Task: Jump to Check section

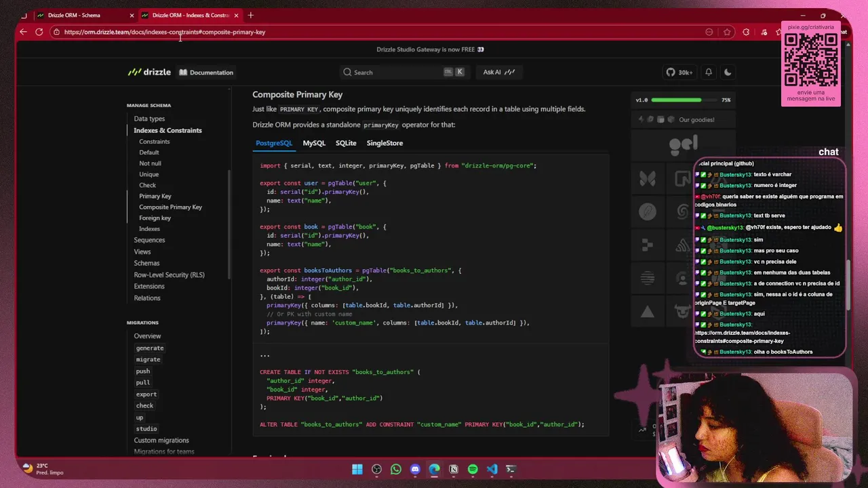Action: [147, 185]
